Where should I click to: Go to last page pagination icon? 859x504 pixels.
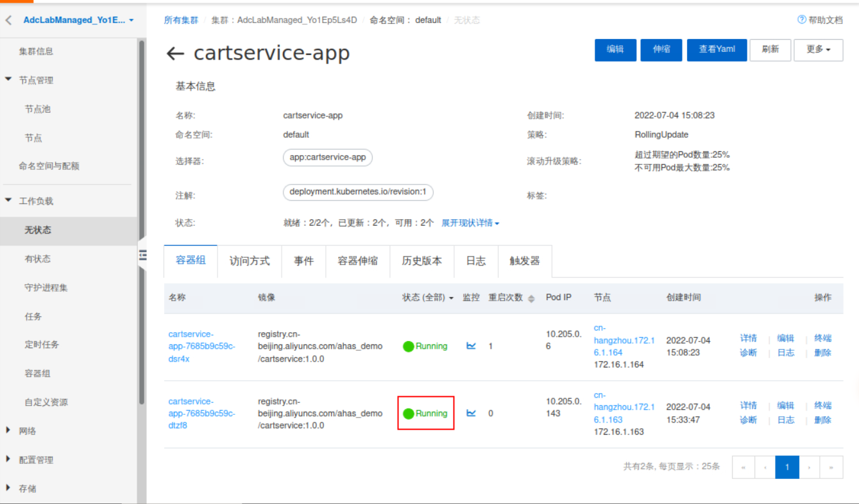coord(831,467)
